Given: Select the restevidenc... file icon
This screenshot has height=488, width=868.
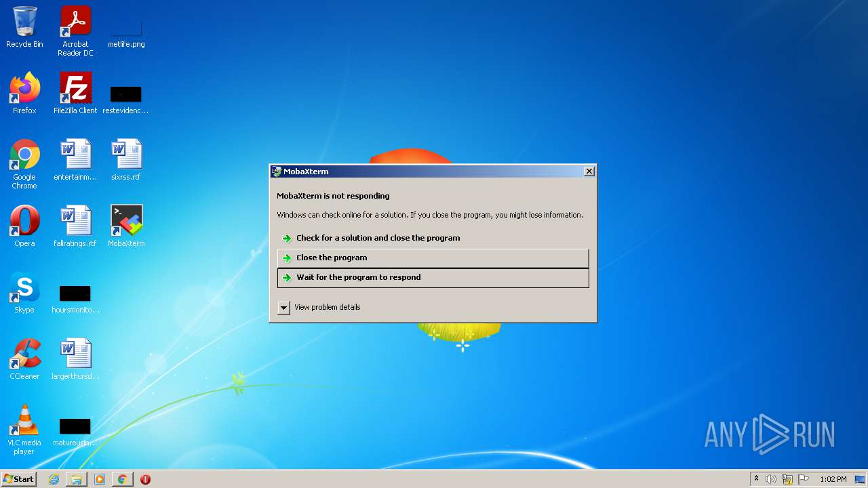Looking at the screenshot, I should coord(126,99).
